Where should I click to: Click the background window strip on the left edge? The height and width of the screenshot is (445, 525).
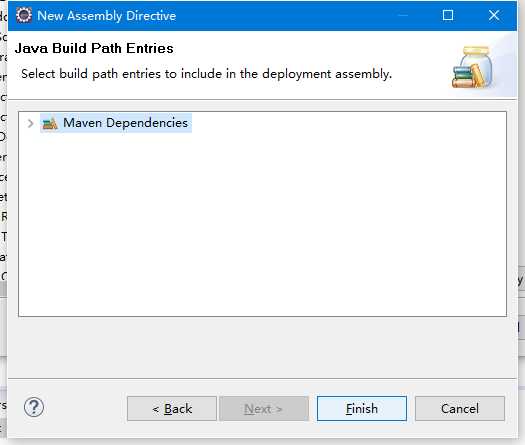coord(3,201)
